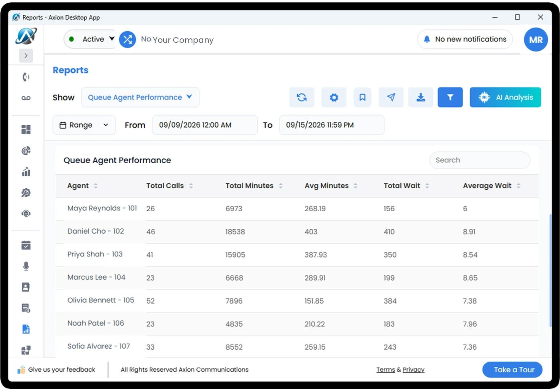Select the Priya Shah - 103 agent
Screen dimensions: 560x392
point(95,254)
